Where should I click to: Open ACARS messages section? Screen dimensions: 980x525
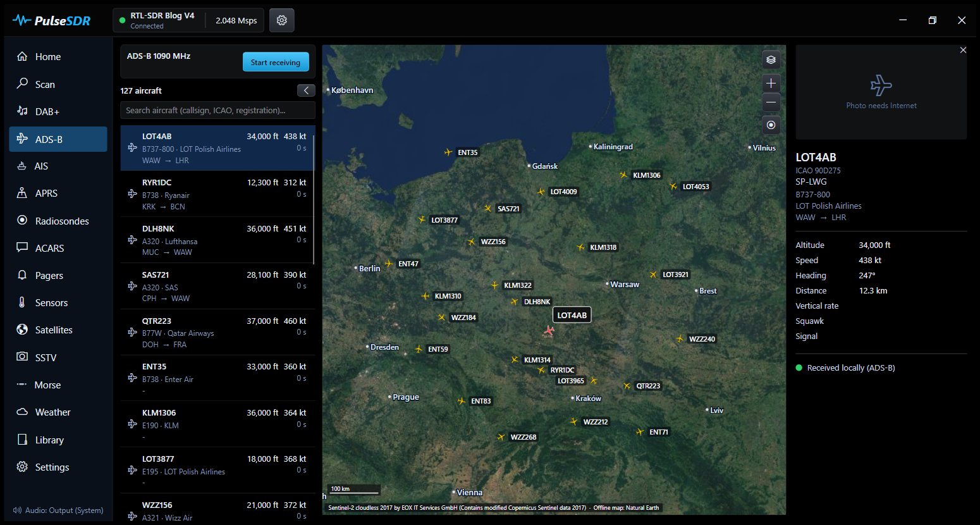click(x=58, y=248)
